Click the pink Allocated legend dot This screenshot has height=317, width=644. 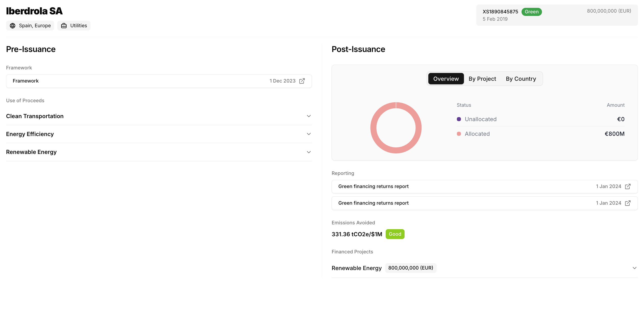click(459, 134)
